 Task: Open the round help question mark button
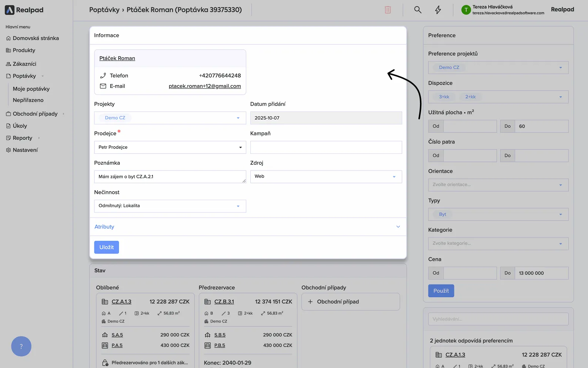(21, 346)
